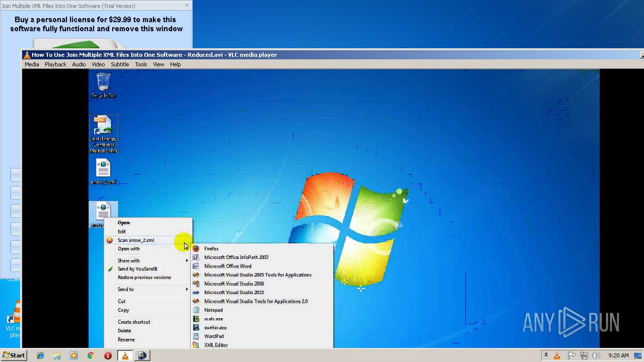Pick swriter.exe in the Open with list
Screen dimensions: 644x362
[x=215, y=328]
